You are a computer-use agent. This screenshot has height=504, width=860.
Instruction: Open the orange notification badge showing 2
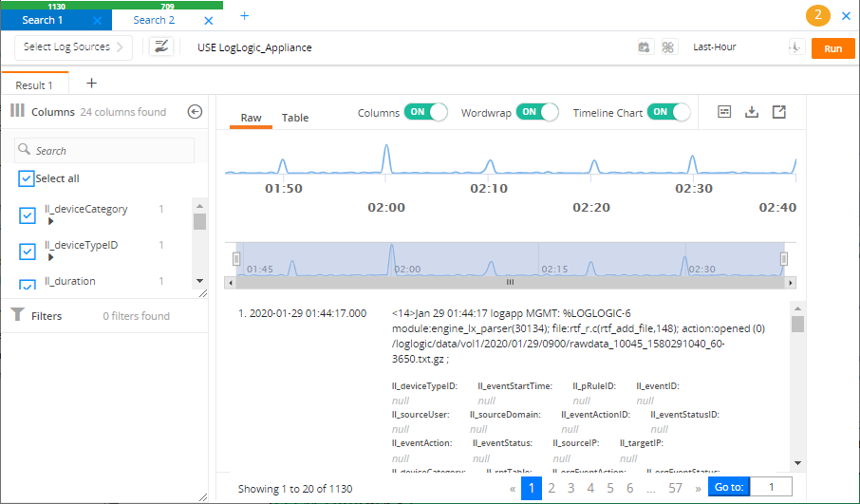pos(818,15)
